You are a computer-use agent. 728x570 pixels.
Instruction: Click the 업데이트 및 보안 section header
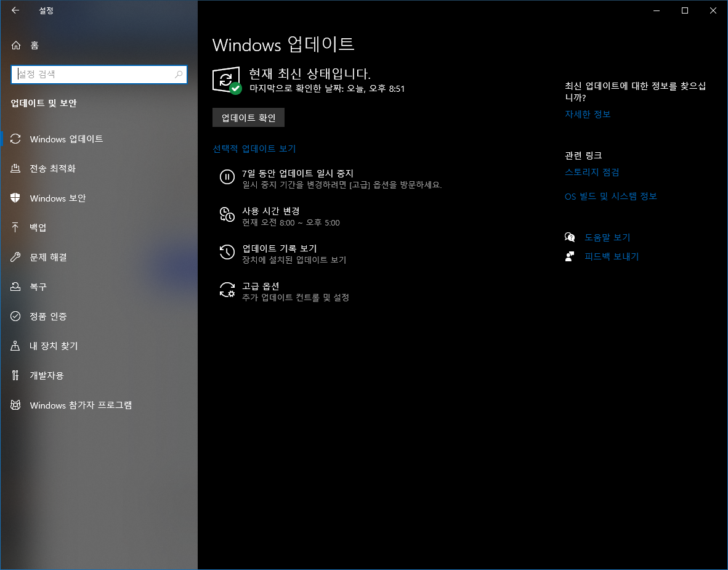[44, 103]
